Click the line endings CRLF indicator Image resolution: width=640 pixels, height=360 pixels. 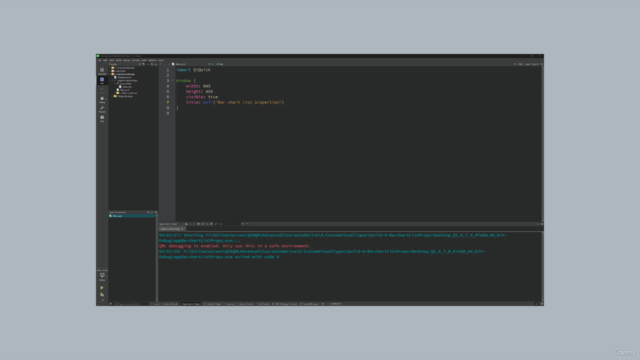pyautogui.click(x=520, y=64)
